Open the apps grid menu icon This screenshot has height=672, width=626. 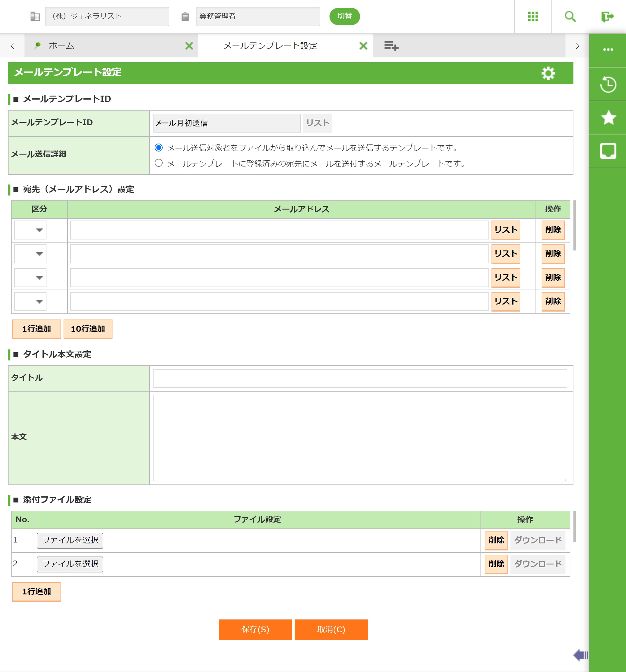(533, 16)
